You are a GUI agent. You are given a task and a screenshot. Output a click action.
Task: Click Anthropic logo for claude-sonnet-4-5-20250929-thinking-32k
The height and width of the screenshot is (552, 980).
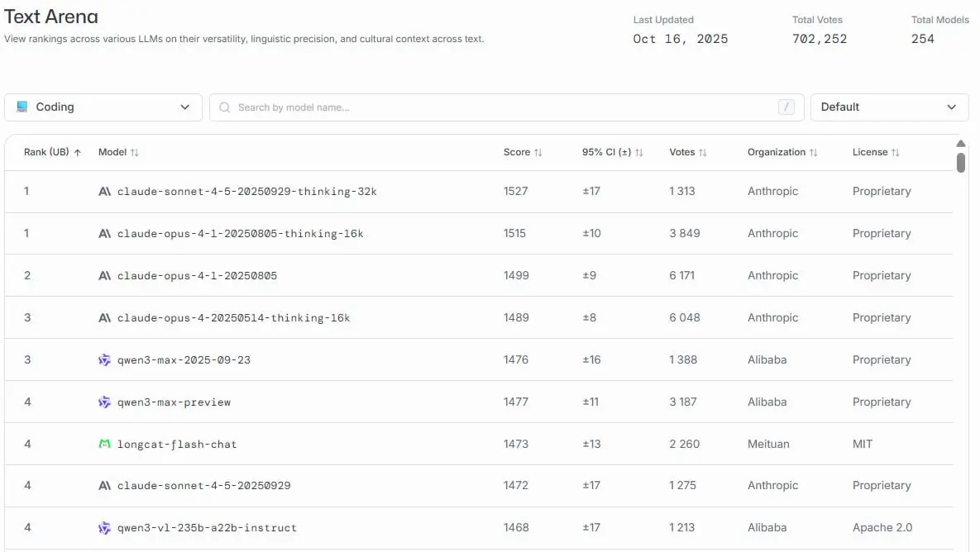(104, 192)
